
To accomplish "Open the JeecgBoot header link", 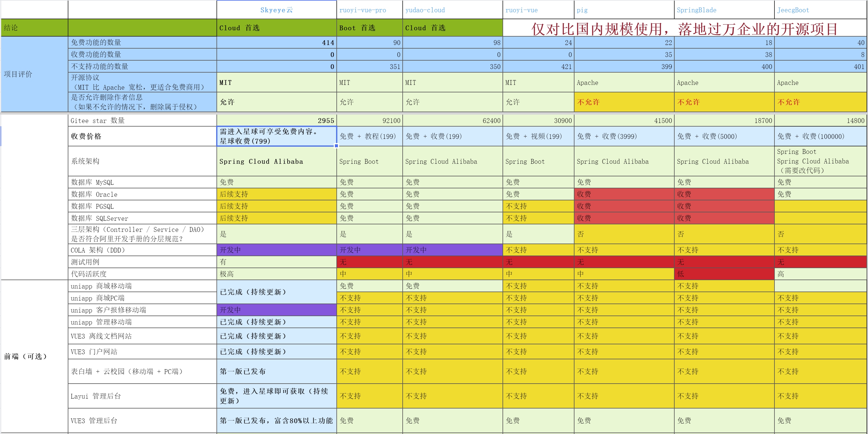I will (x=793, y=10).
